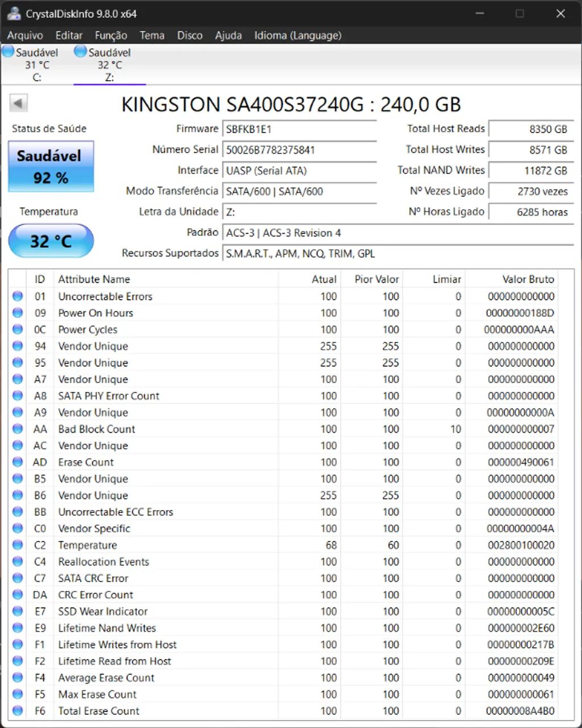Open the Arquivo menu
582x728 pixels.
(x=24, y=35)
